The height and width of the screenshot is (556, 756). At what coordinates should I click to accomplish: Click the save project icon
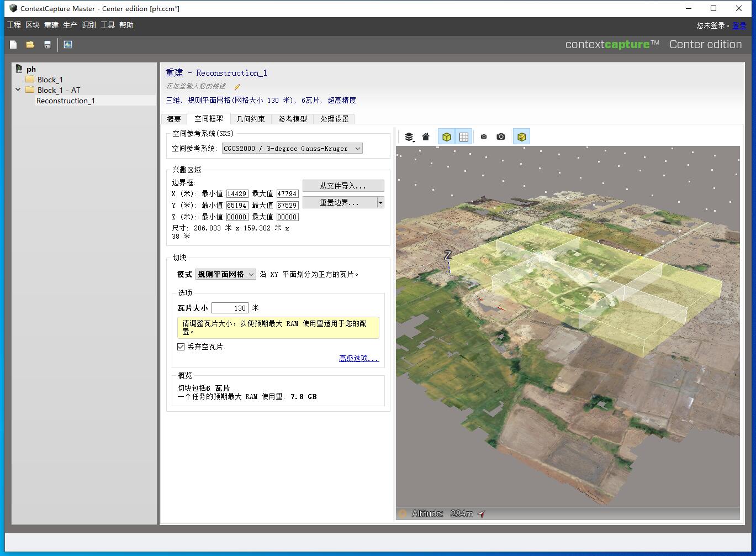point(47,44)
